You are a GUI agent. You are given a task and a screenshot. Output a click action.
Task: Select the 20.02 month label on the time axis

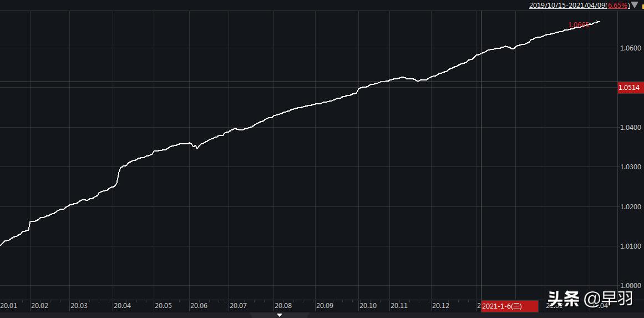[x=40, y=306]
